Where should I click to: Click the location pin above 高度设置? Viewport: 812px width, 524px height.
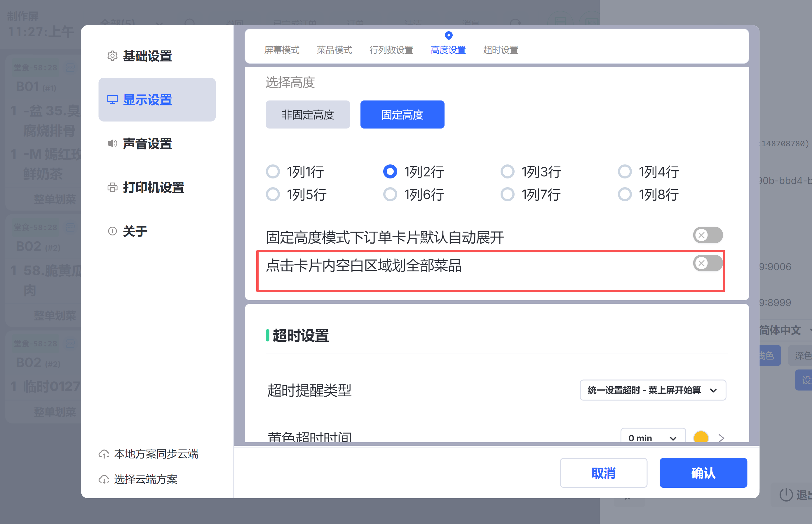[449, 35]
